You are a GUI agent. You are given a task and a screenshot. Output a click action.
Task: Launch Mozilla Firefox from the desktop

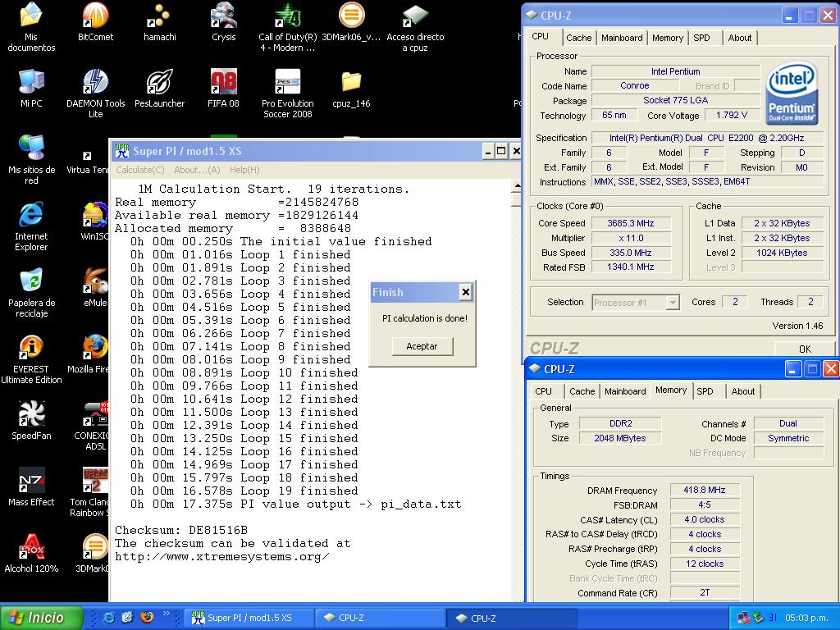tap(89, 354)
